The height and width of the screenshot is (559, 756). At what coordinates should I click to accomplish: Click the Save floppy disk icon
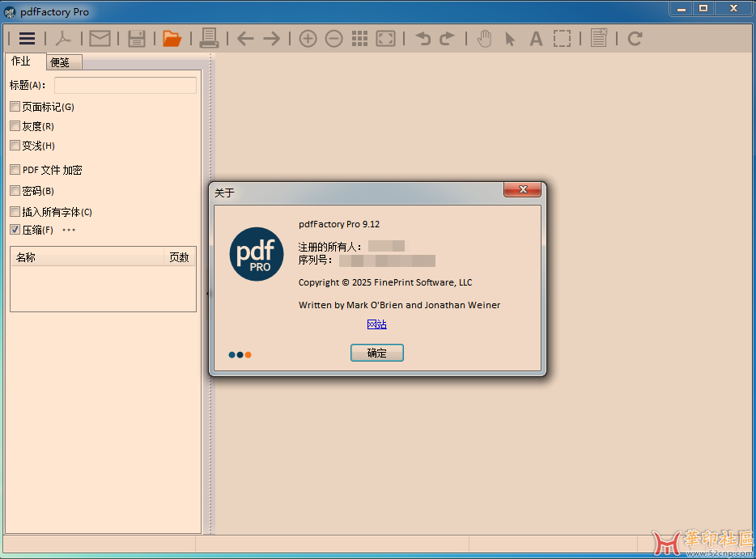[x=137, y=38]
